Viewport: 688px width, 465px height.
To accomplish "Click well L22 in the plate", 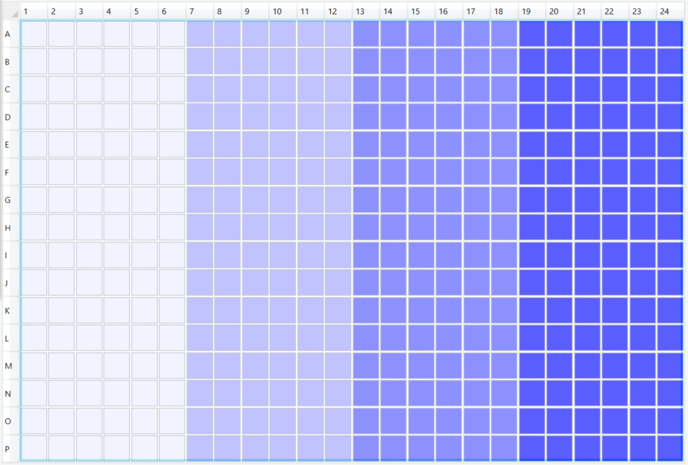I will (615, 338).
